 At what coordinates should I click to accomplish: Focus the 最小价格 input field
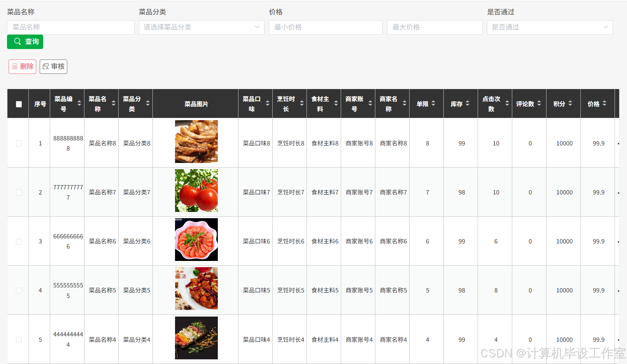point(326,27)
